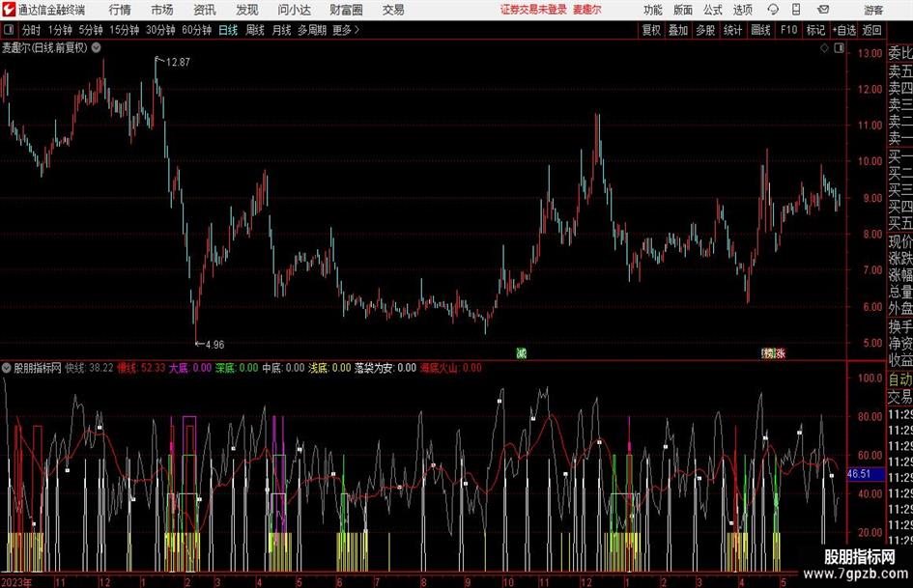This screenshot has width=913, height=588.
Task: Expand the 更多 period list
Action: (x=346, y=30)
